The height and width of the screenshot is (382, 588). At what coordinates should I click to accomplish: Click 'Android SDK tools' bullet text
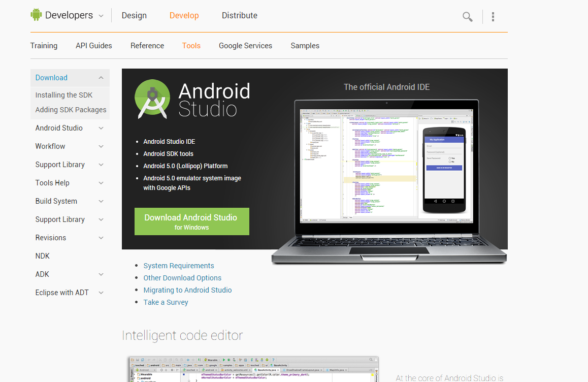pos(169,154)
